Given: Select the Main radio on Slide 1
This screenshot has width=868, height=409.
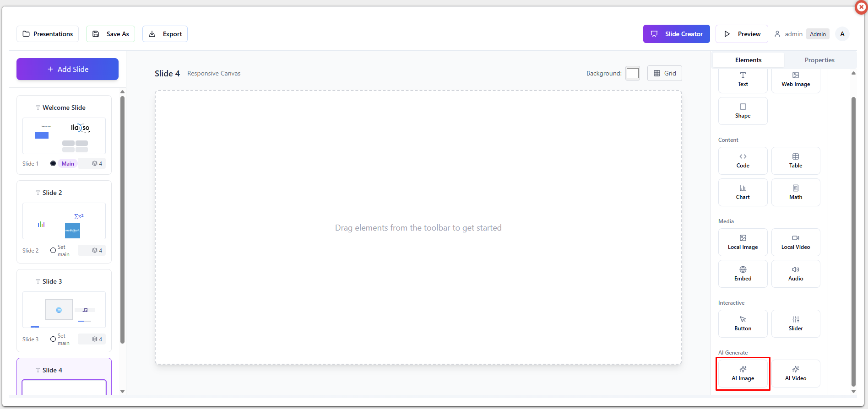Looking at the screenshot, I should click(x=53, y=163).
